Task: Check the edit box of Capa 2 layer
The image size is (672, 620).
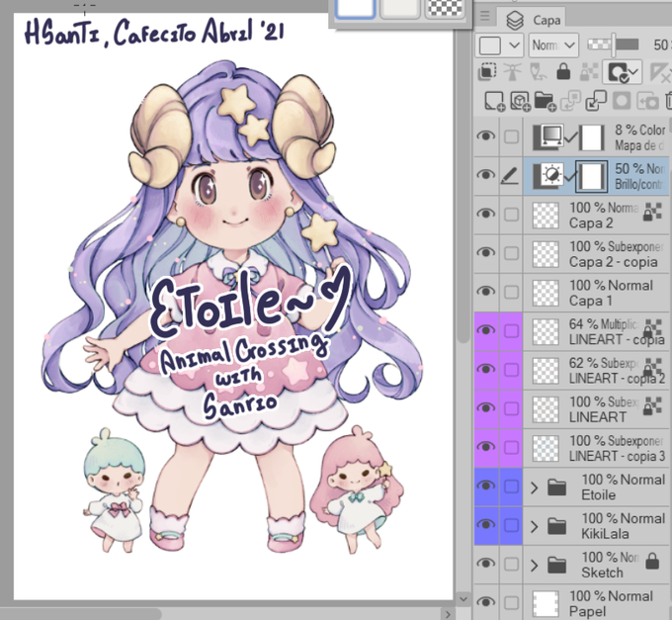Action: tap(511, 215)
